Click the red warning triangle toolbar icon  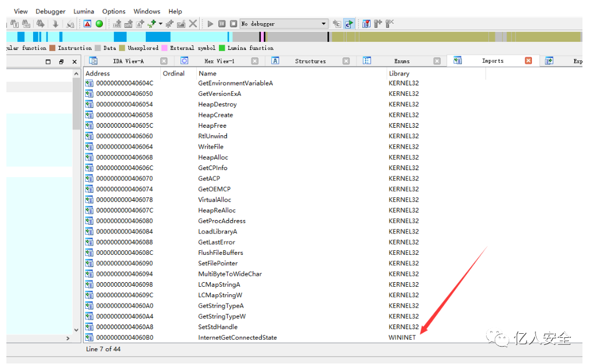pyautogui.click(x=87, y=24)
